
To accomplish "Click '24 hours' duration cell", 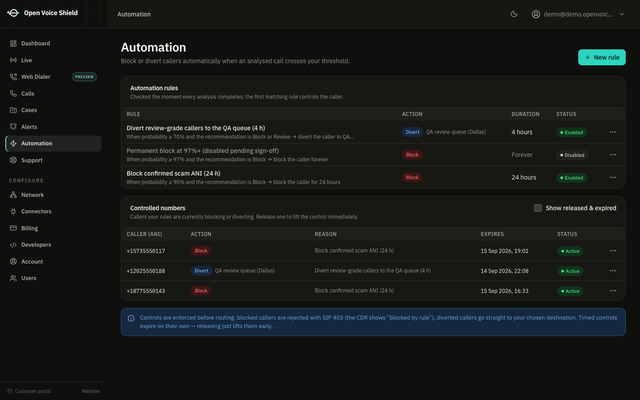I will pyautogui.click(x=524, y=178).
